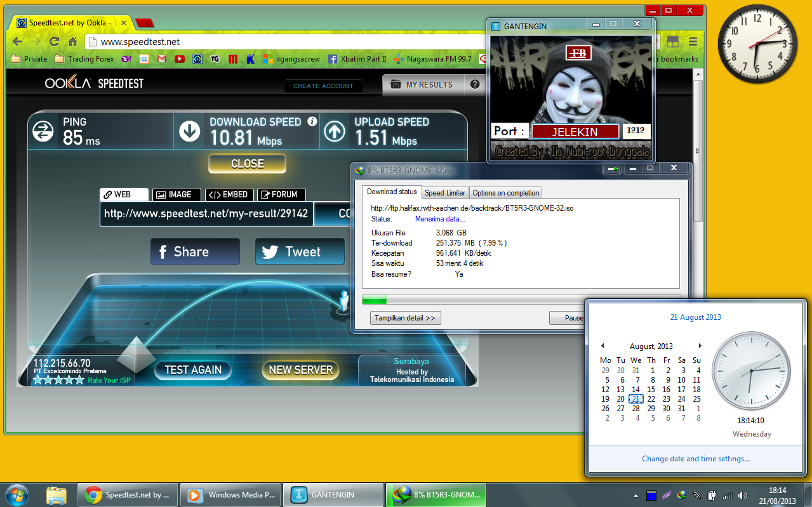Click the purple feather tray icon
This screenshot has width=812, height=507.
(x=666, y=495)
